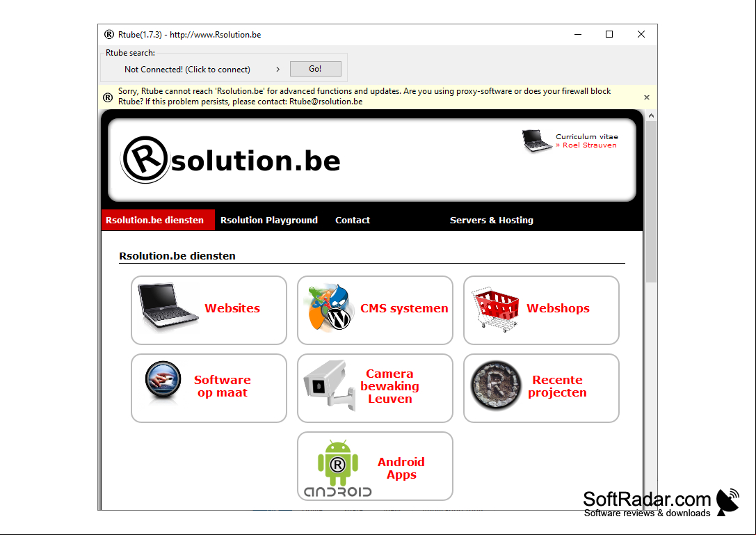Expand the arrow next to Not Connected

coord(278,70)
